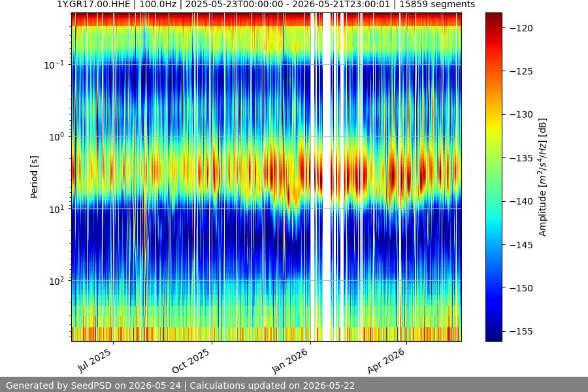Click the 10⁻¹ period tick label

point(54,65)
